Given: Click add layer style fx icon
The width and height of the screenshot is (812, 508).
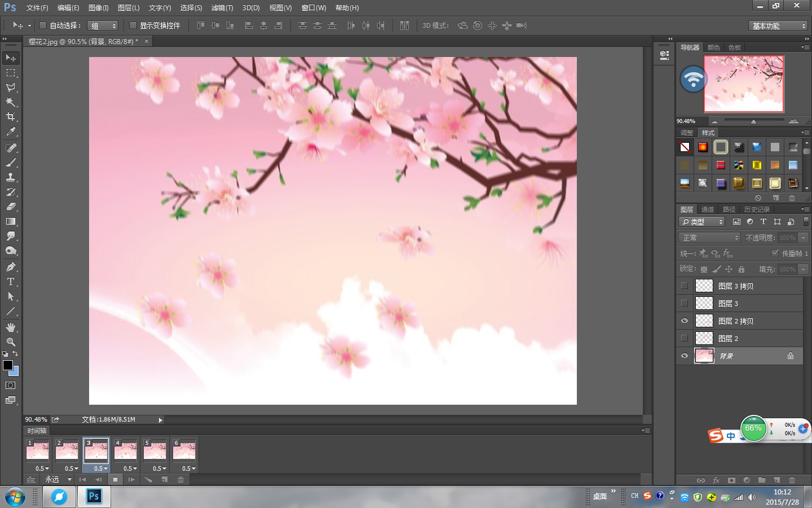Looking at the screenshot, I should [x=716, y=480].
